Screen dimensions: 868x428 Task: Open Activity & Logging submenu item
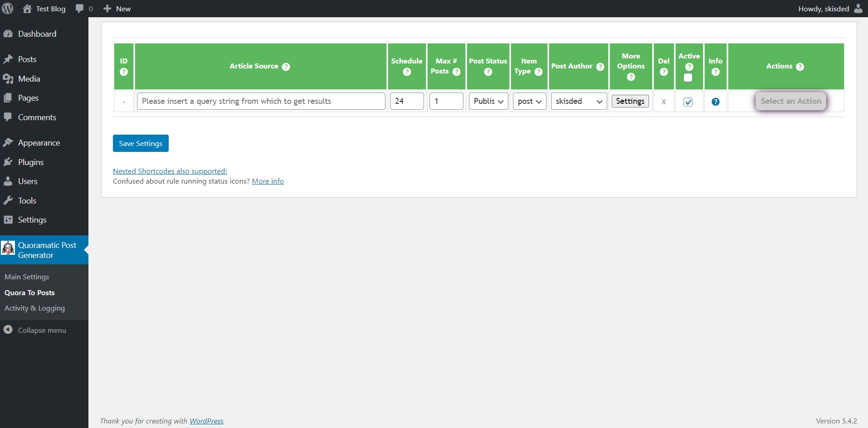pyautogui.click(x=34, y=308)
